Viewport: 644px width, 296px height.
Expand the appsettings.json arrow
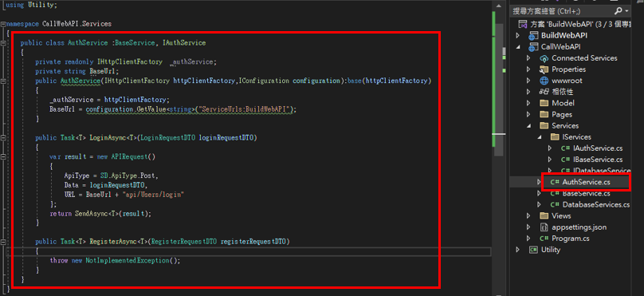click(528, 227)
